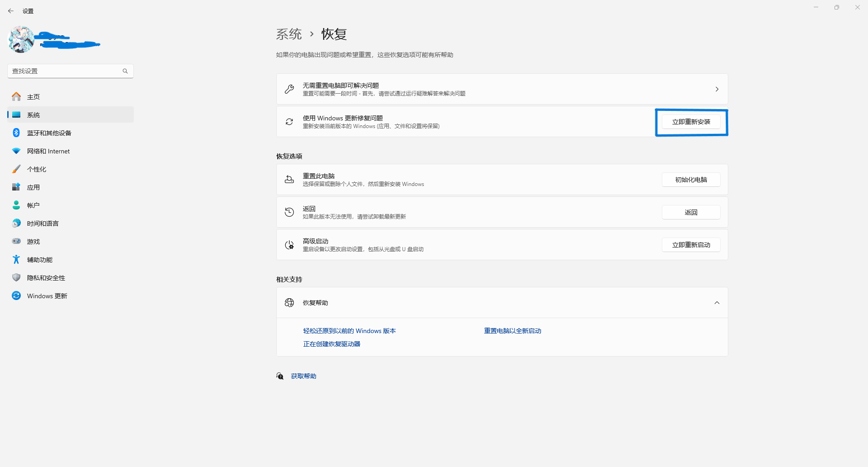The width and height of the screenshot is (868, 467).
Task: Click the 获取帮助 headset icon
Action: pyautogui.click(x=280, y=376)
